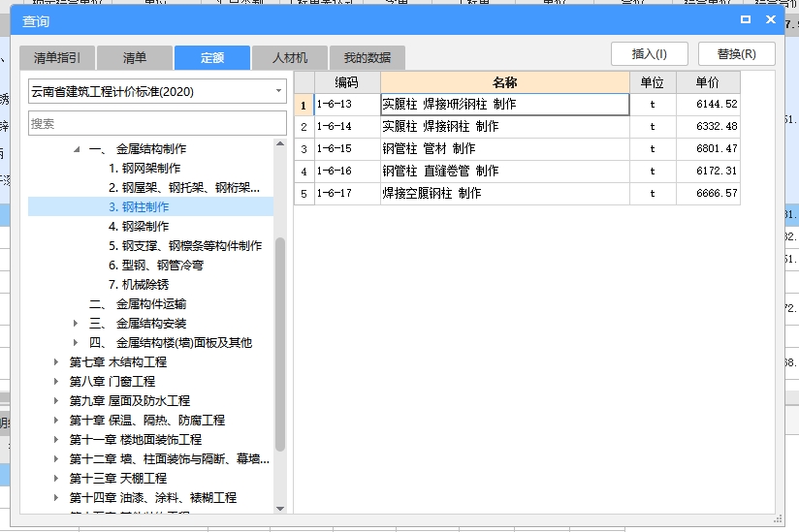
Task: Open the 我的数据 tab
Action: pyautogui.click(x=368, y=57)
